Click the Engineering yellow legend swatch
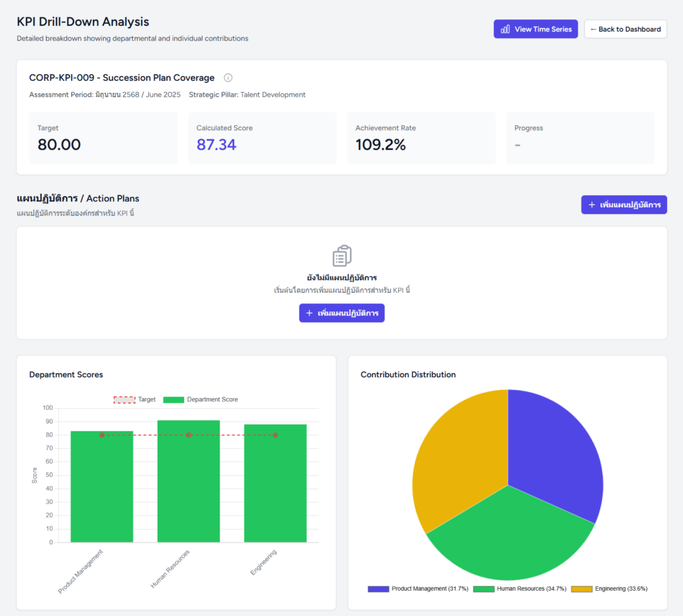The width and height of the screenshot is (683, 616). (582, 589)
